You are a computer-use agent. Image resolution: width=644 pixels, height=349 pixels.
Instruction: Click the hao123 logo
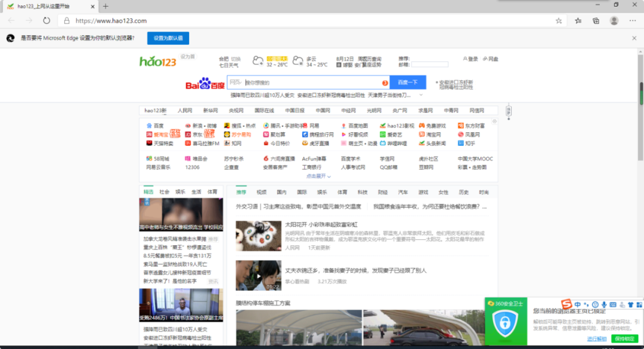point(157,61)
